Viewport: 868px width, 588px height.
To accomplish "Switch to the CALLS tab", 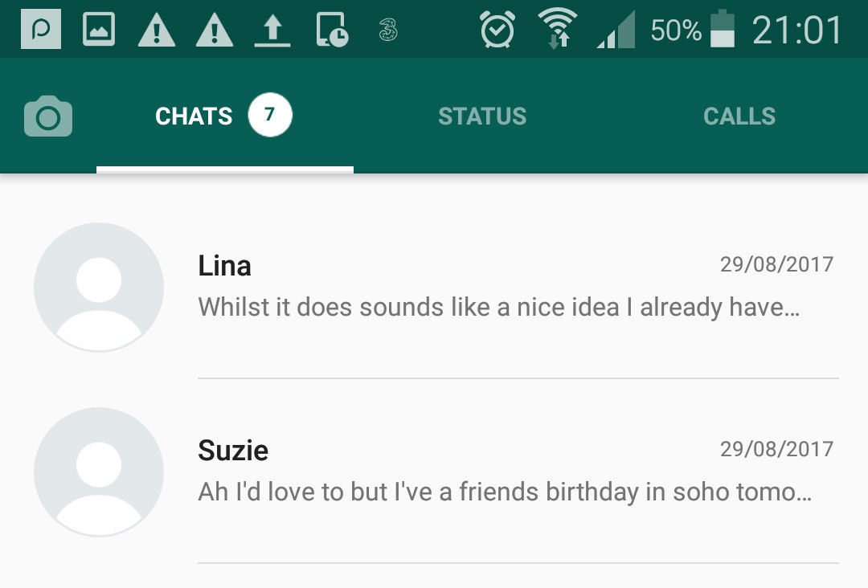I will coord(739,116).
